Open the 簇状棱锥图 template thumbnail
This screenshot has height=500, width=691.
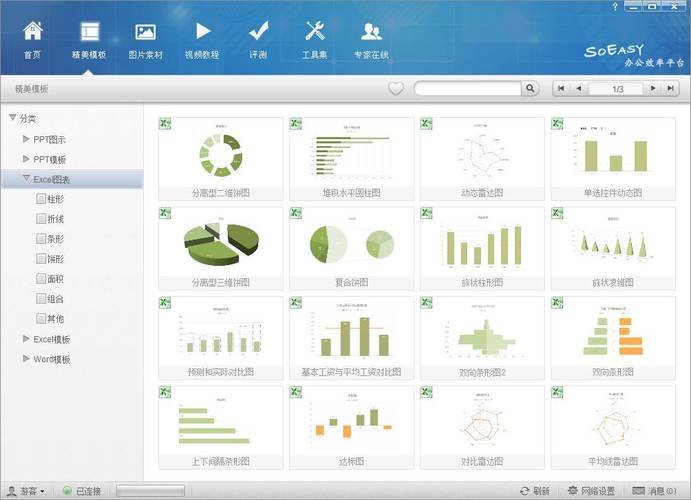tap(613, 248)
